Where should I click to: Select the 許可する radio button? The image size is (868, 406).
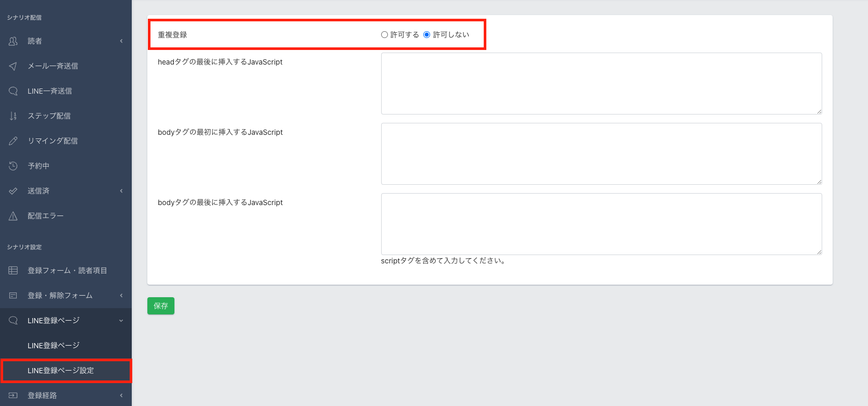pyautogui.click(x=384, y=35)
